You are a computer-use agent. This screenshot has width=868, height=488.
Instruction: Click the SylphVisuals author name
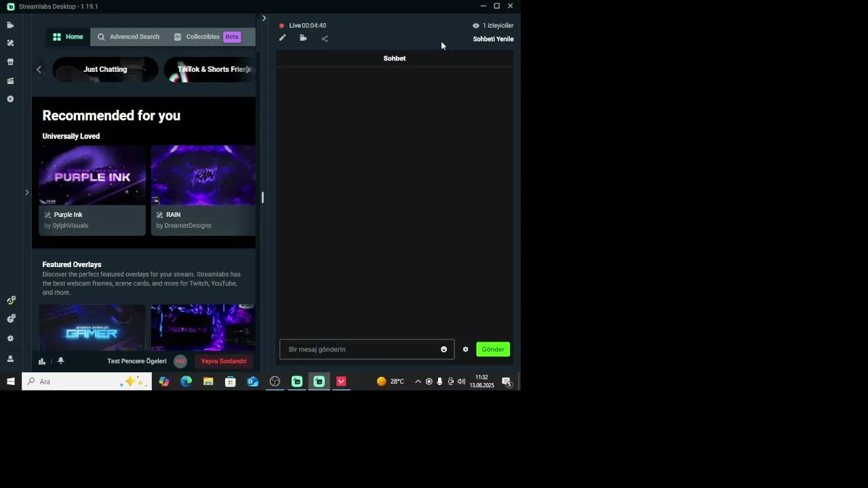click(x=71, y=226)
